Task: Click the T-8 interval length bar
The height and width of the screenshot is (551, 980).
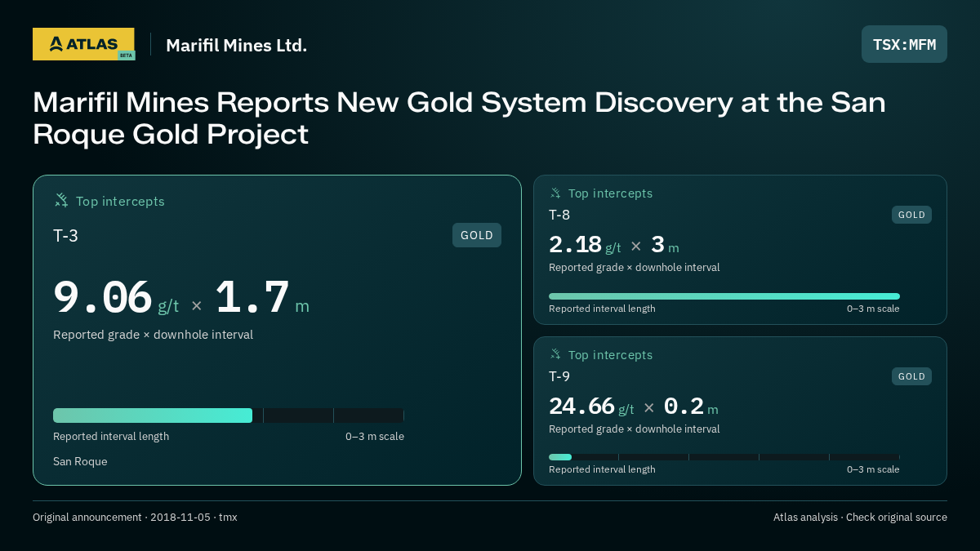Action: tap(724, 296)
